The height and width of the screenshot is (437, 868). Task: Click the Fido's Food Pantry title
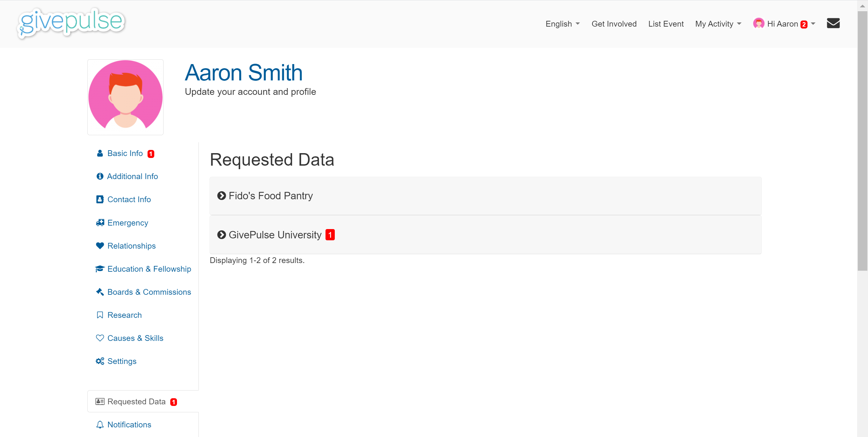[x=271, y=195]
